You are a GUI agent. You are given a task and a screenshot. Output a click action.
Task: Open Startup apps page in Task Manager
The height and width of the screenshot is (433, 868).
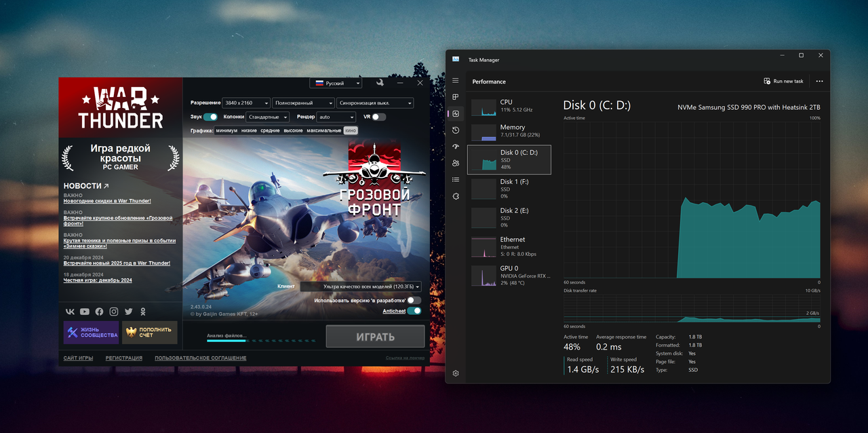pos(456,147)
